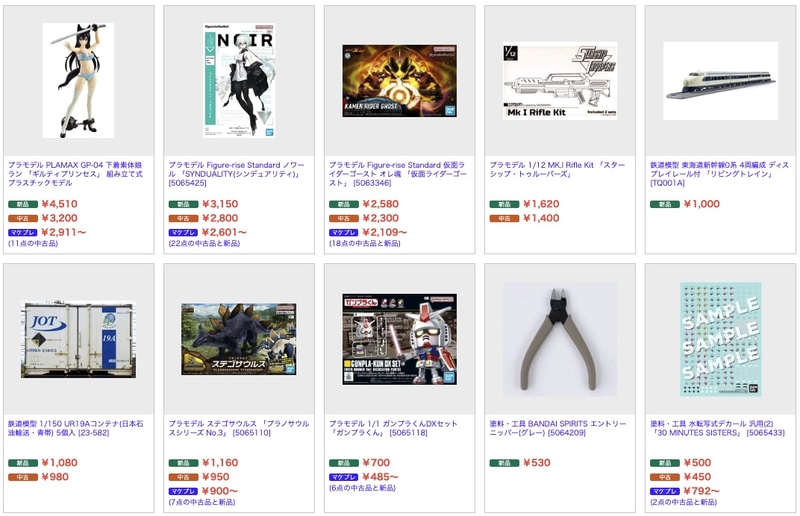This screenshot has height=516, width=800.
Task: Select the Kamen Rider Ghost box image
Action: (399, 81)
